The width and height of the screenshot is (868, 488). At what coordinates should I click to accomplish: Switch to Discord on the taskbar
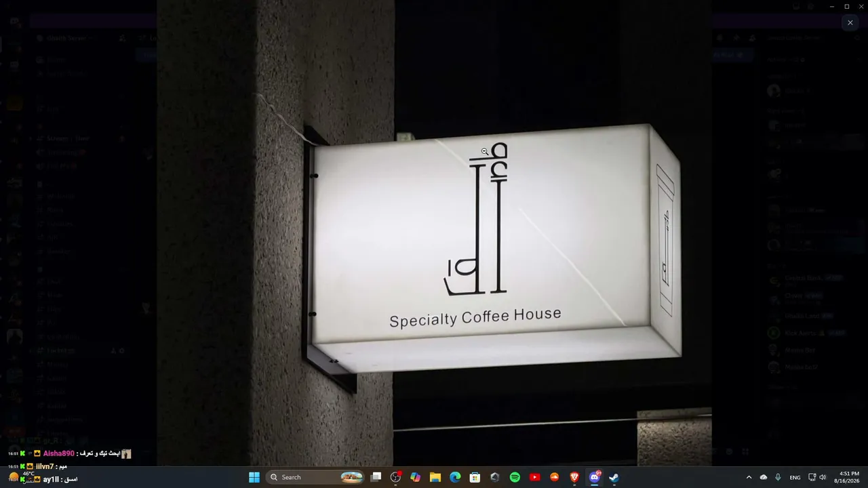point(595,477)
